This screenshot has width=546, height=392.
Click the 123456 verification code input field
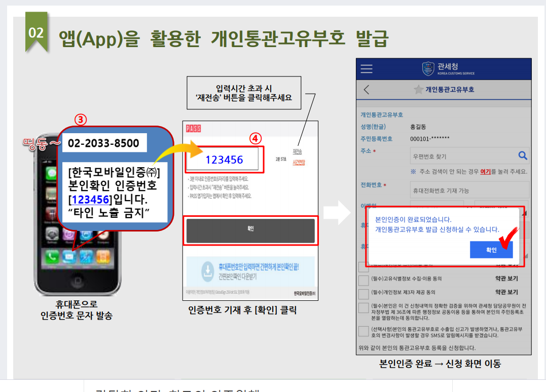coord(225,160)
